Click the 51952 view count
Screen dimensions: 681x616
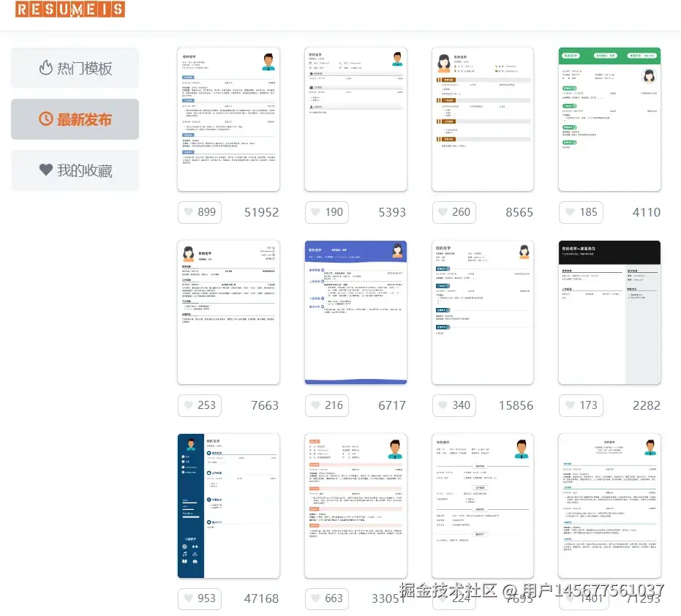(261, 212)
